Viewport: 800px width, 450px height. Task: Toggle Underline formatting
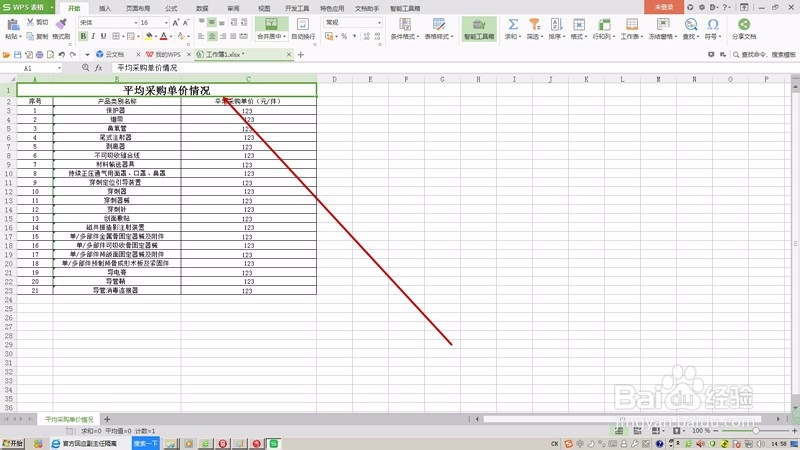pos(104,36)
